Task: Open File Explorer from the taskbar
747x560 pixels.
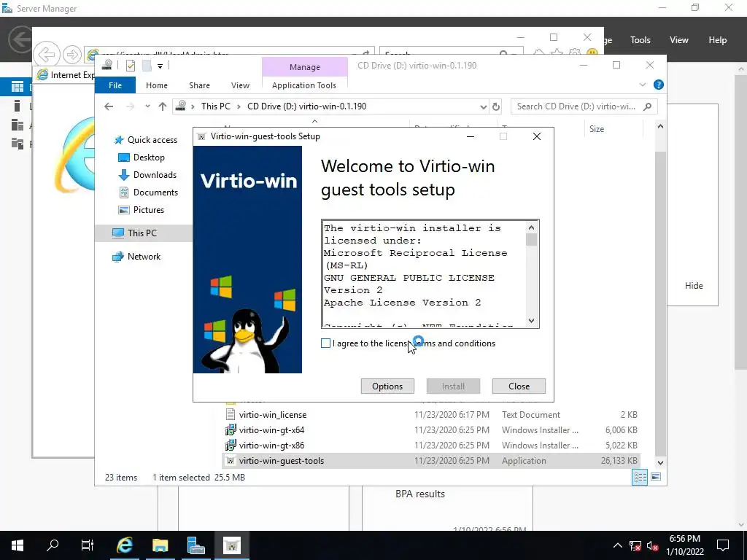Action: point(160,545)
